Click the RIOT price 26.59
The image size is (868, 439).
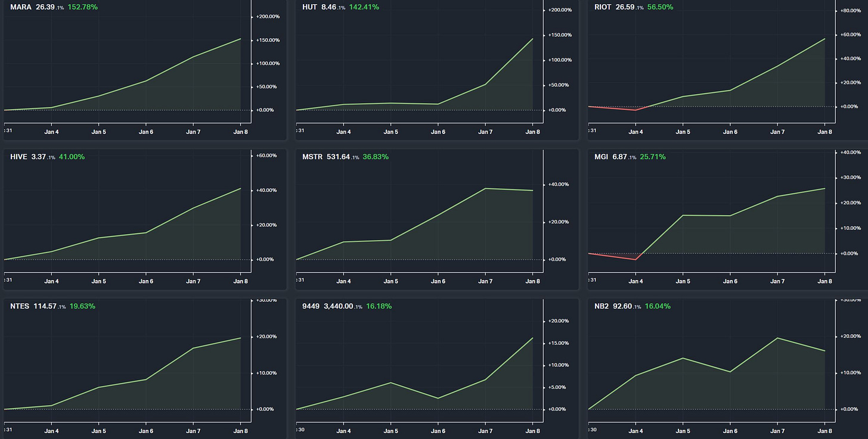click(624, 7)
